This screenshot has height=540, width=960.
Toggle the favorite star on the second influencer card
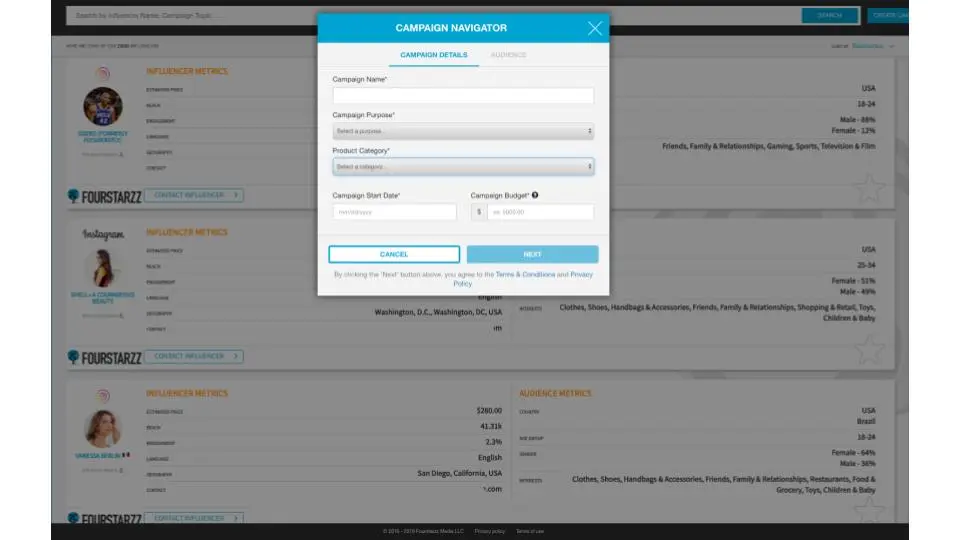870,349
